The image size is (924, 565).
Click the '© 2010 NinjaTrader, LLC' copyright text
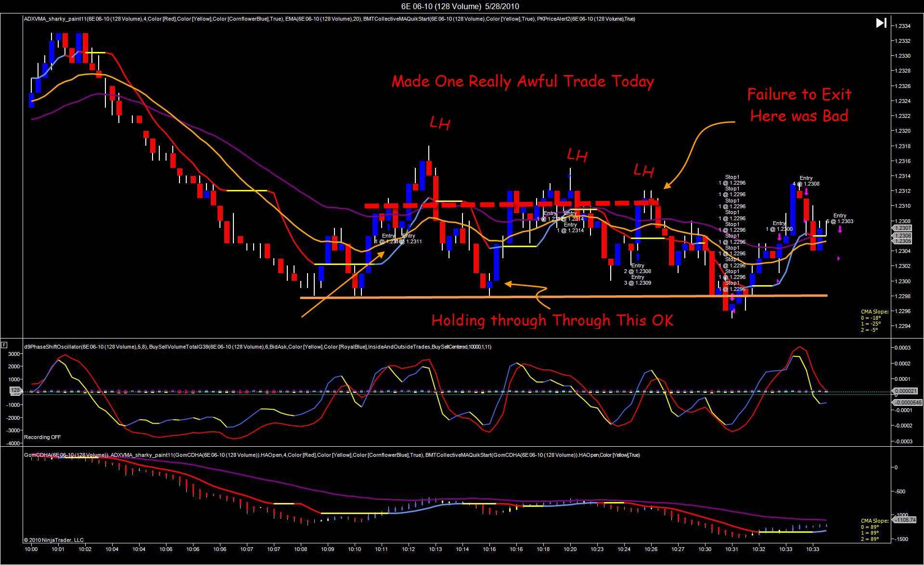click(54, 540)
